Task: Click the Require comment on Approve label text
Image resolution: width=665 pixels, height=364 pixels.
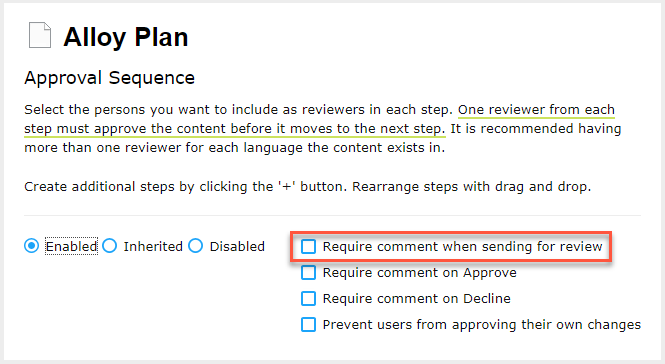Action: point(419,272)
